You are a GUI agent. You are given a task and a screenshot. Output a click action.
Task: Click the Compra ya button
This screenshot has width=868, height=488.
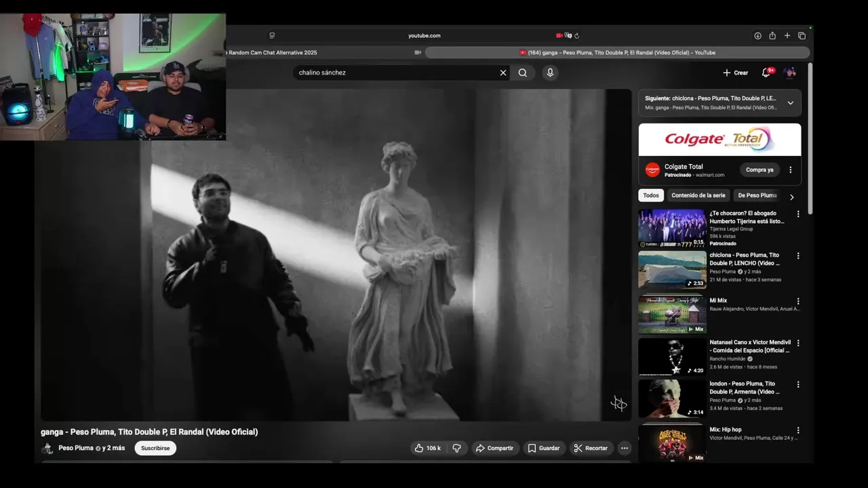click(759, 170)
